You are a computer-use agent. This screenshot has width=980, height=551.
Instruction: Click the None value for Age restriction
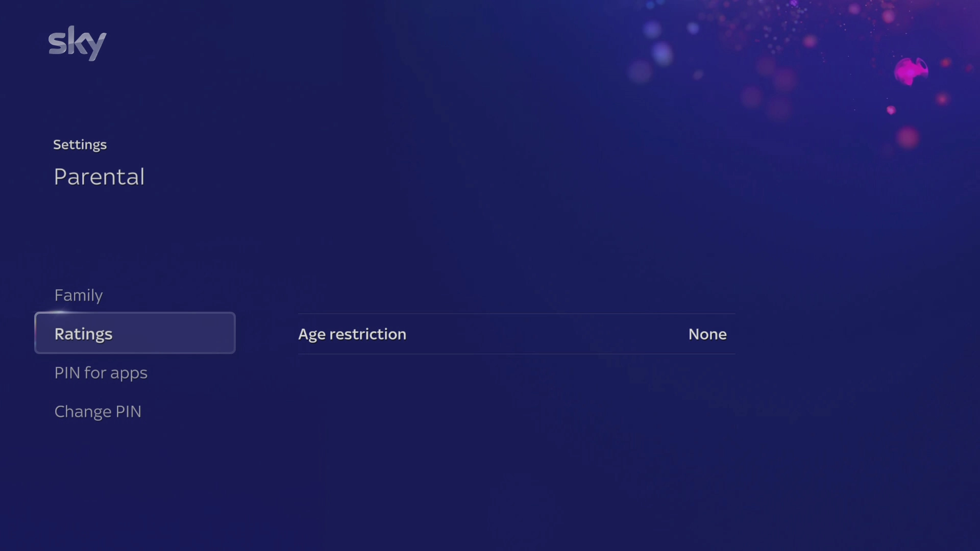pyautogui.click(x=707, y=334)
